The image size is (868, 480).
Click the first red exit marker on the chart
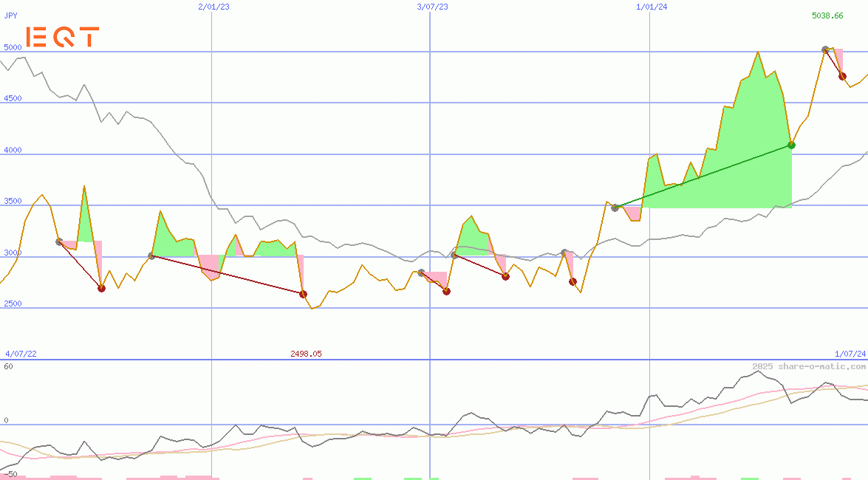pos(101,289)
